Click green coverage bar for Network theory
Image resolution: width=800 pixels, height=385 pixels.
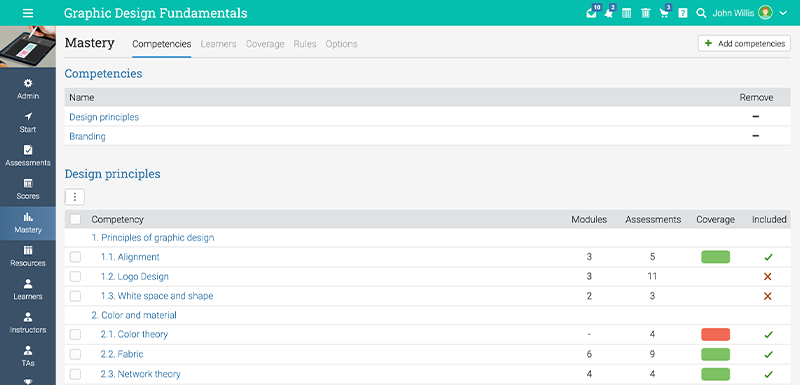(715, 374)
